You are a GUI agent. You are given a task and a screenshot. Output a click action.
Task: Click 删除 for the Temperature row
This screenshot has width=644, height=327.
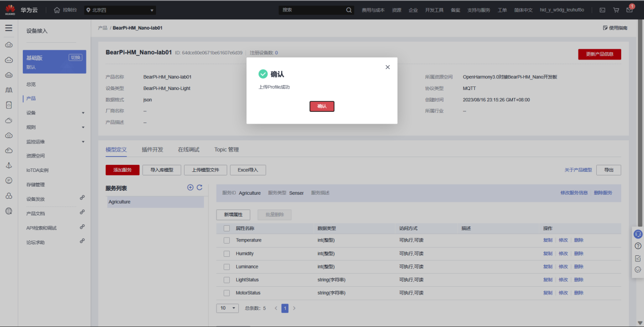click(x=578, y=240)
